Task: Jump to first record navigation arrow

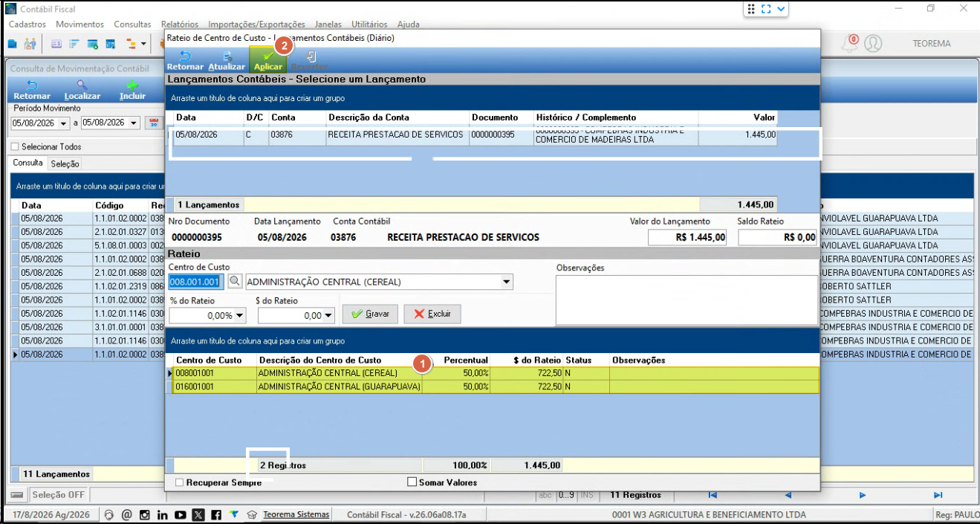Action: 713,495
